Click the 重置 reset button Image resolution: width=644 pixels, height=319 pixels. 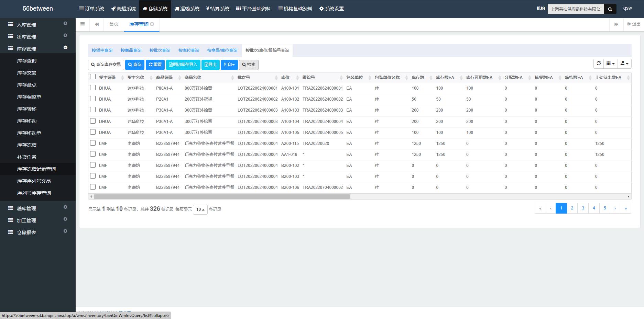coord(155,65)
